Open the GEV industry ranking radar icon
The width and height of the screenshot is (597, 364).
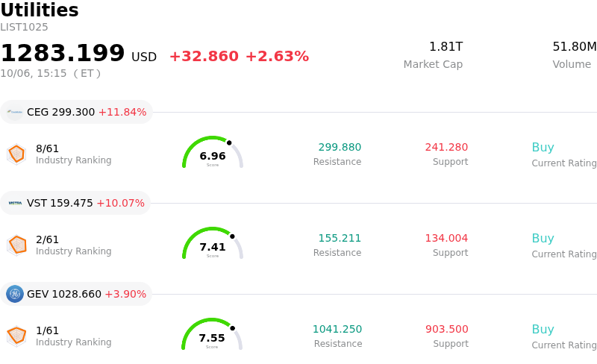pos(16,336)
